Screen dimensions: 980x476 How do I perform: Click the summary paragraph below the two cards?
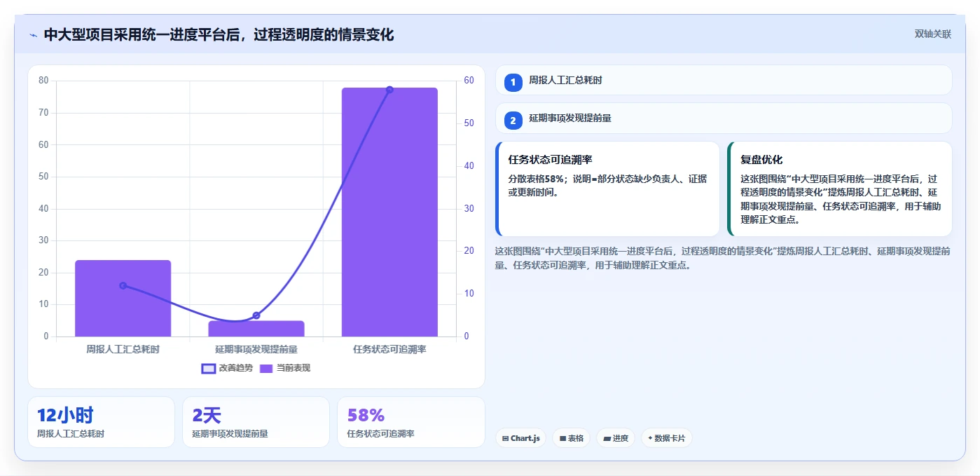722,258
